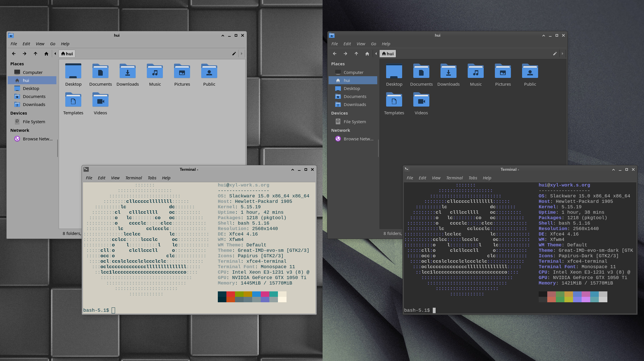Open Go menu in dark file manager
Image resolution: width=644 pixels, height=361 pixels.
click(374, 44)
